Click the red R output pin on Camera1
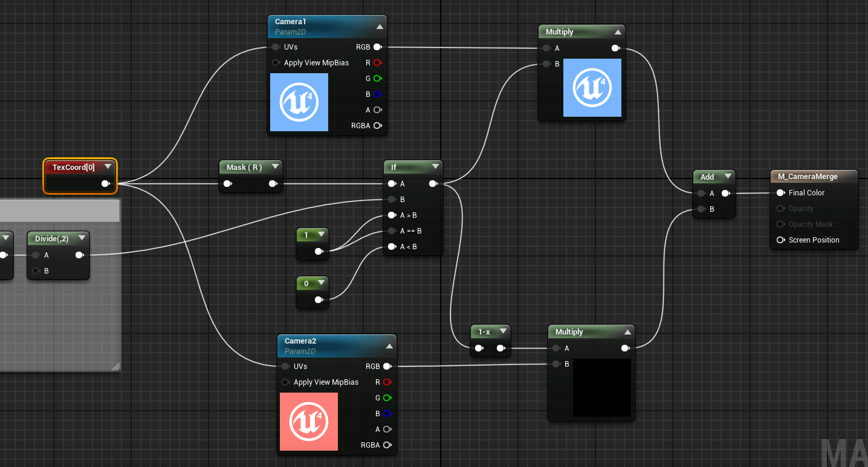The width and height of the screenshot is (868, 467). 377,62
